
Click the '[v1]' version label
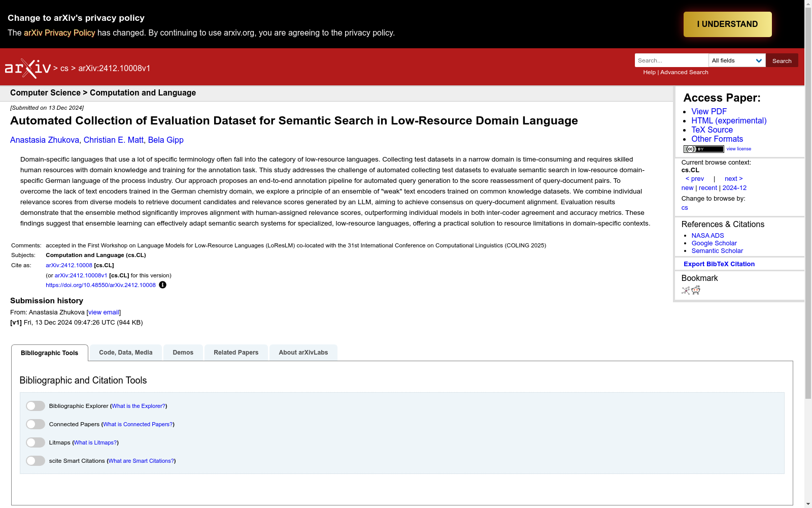(x=16, y=323)
